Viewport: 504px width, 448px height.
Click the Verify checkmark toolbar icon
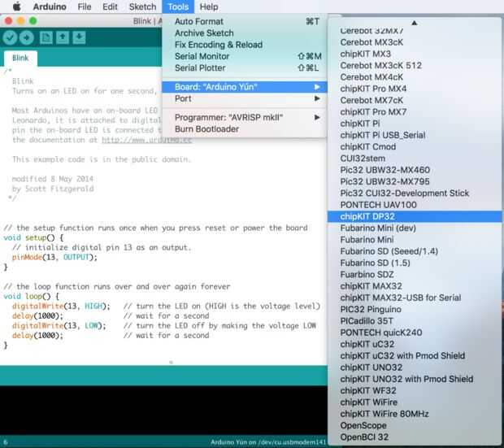(10, 37)
